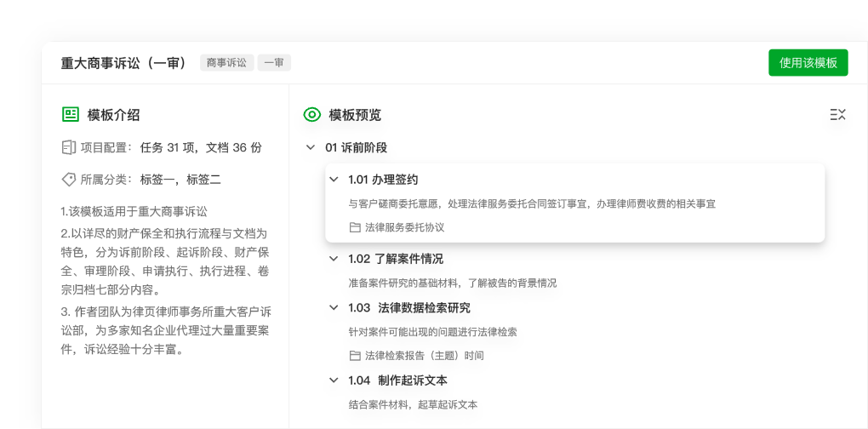Image resolution: width=868 pixels, height=429 pixels.
Task: Collapse the 1.01 办理签约 task
Action: 334,180
